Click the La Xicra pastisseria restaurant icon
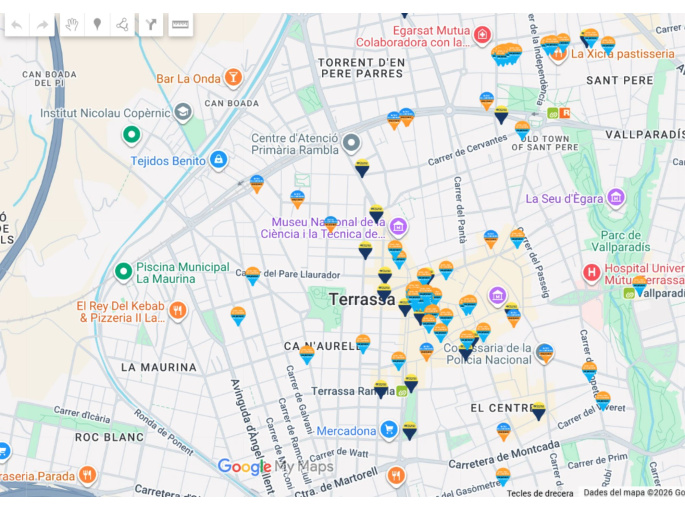Screen dimensions: 685x510 pos(558,54)
